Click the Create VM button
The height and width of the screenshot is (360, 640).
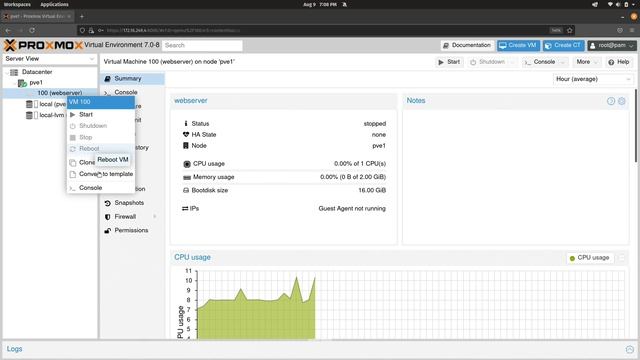[x=518, y=46]
